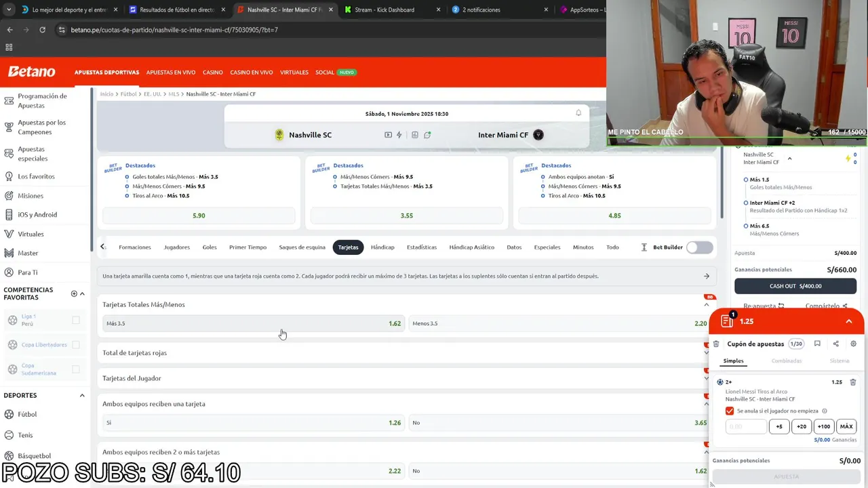
Task: Collapse the bet slip with header chevron
Action: coord(848,321)
